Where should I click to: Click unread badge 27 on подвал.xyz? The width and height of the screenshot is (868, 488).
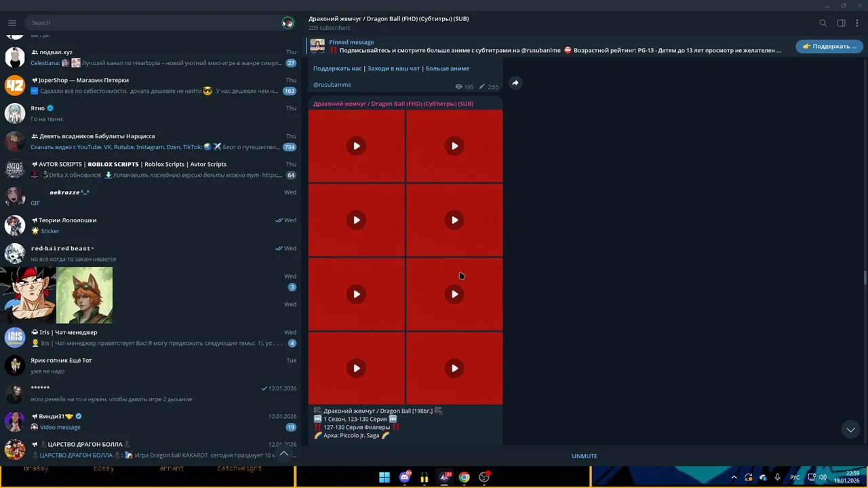291,63
